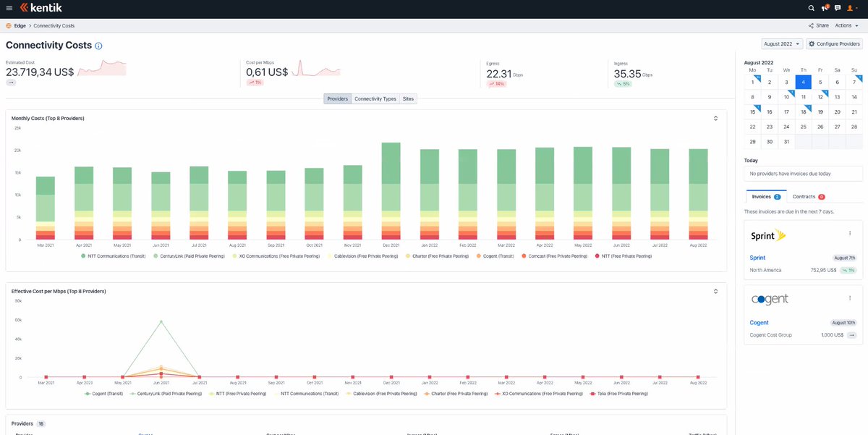Click the Estimated Cost trend arrow badge
The height and width of the screenshot is (435, 868).
(11, 83)
